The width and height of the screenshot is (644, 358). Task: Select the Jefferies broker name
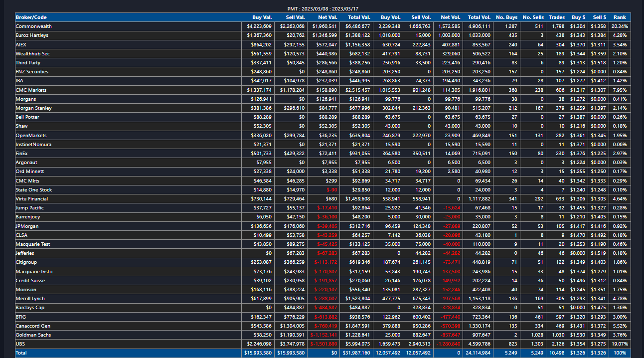click(x=25, y=253)
